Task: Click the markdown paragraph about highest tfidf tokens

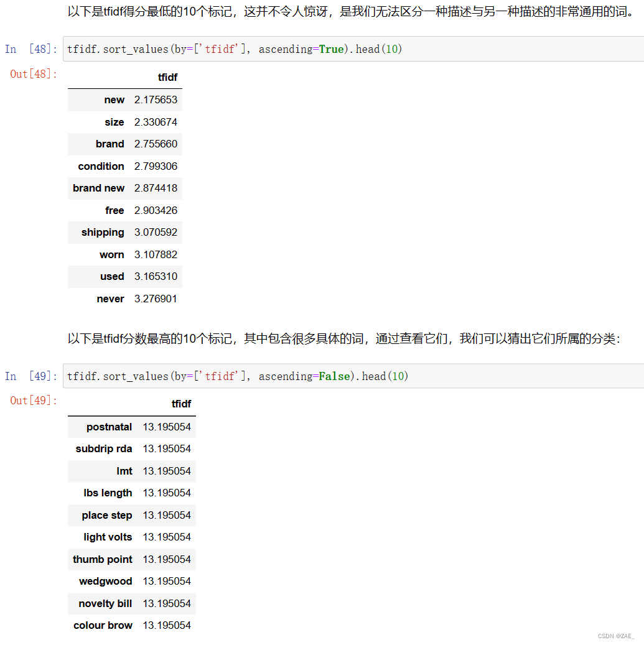Action: click(x=344, y=338)
